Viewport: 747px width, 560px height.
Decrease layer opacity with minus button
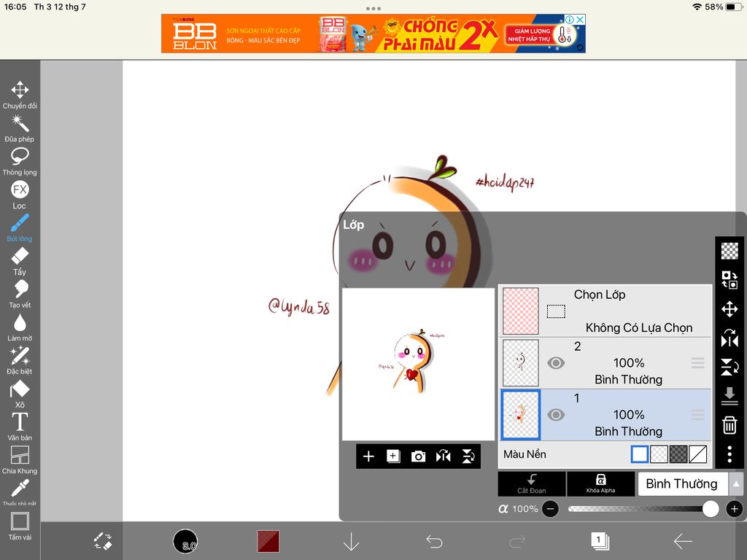(550, 509)
